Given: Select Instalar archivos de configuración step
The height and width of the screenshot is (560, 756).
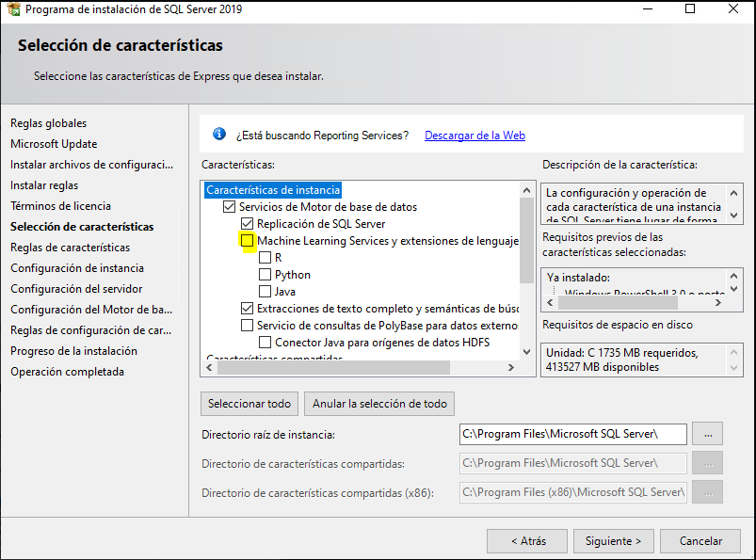Looking at the screenshot, I should pyautogui.click(x=91, y=165).
